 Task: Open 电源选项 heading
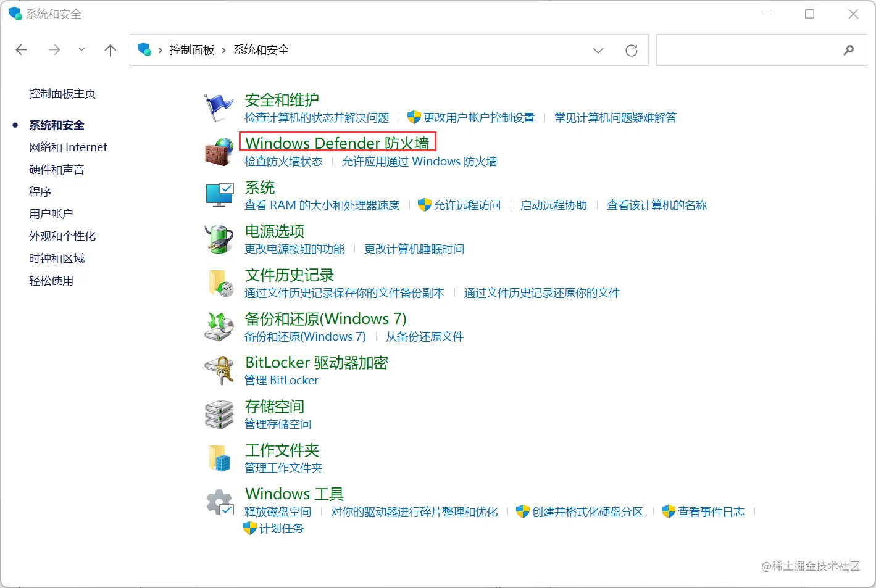click(x=275, y=231)
